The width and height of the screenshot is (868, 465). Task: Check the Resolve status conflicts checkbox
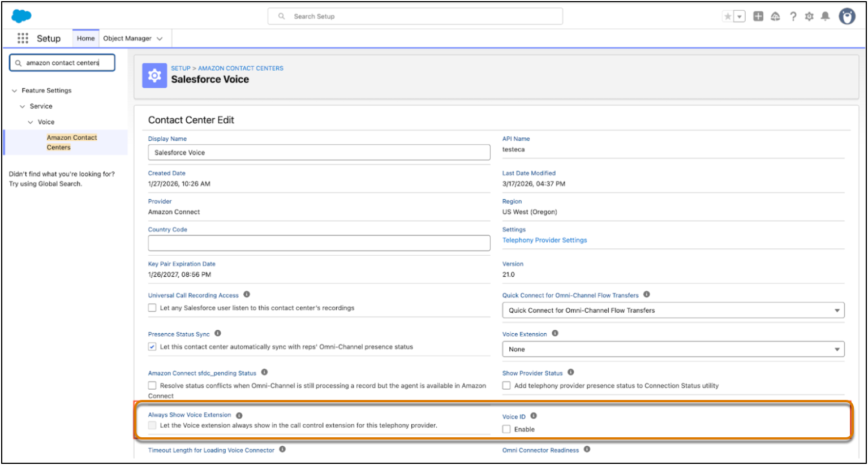click(x=152, y=385)
